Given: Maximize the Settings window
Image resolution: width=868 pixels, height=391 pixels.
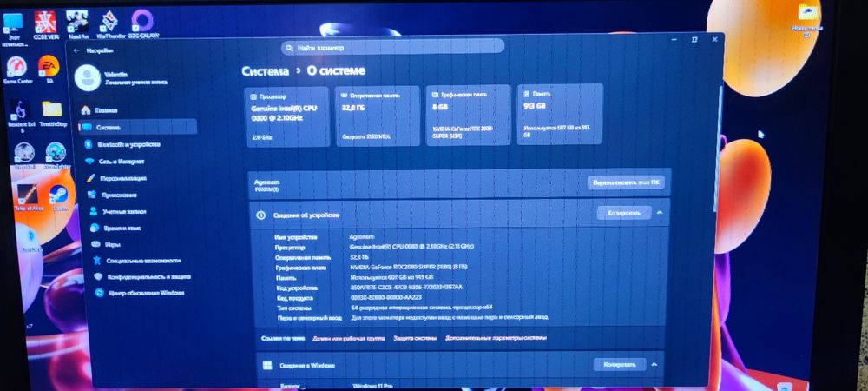Looking at the screenshot, I should point(694,39).
